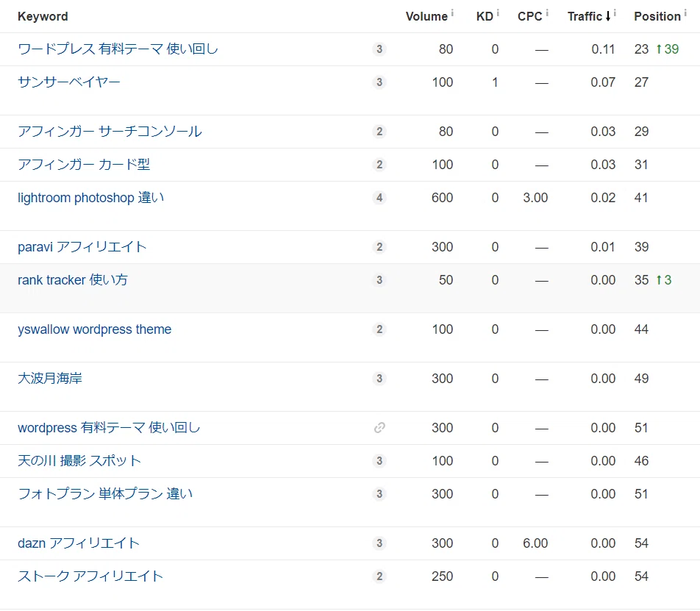Click SERP features badge for lightroom photoshop 違い
700x611 pixels.
tap(379, 198)
